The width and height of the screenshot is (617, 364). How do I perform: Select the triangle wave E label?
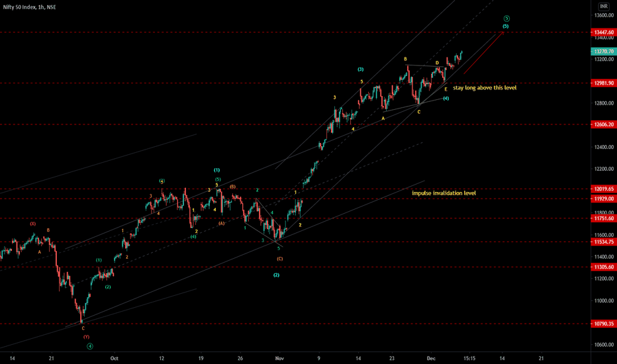point(446,89)
